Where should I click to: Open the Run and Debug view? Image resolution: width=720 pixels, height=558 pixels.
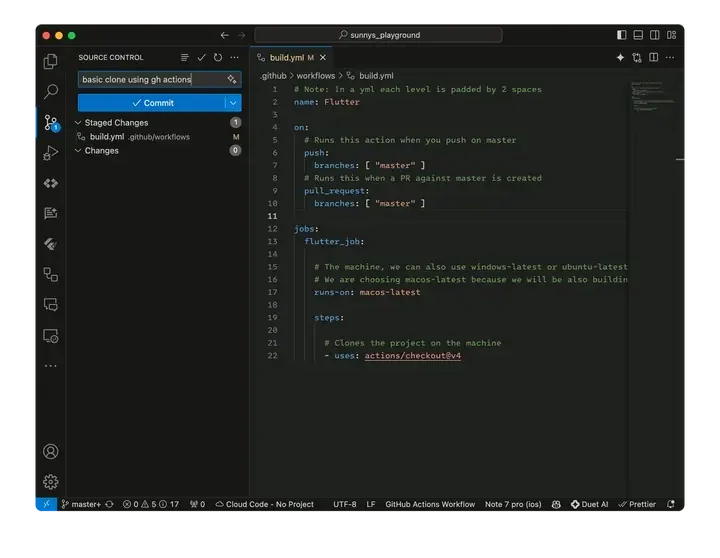tap(51, 153)
